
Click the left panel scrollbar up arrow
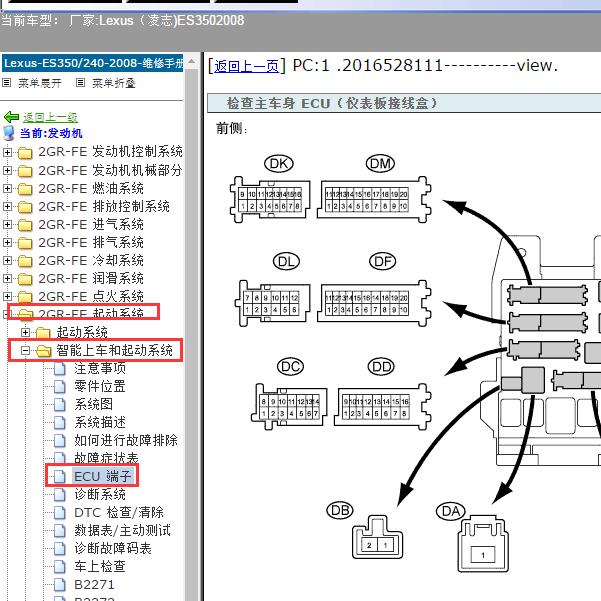(x=192, y=61)
